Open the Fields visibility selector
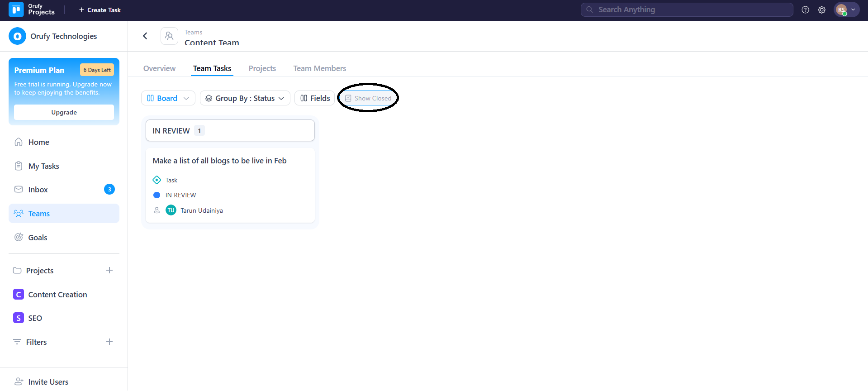Viewport: 868px width, 391px height. [x=315, y=98]
